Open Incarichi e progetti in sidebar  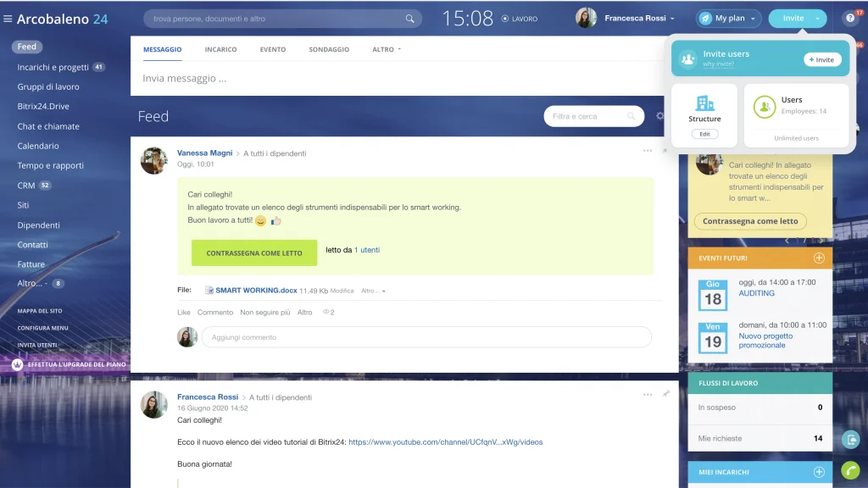click(x=53, y=67)
